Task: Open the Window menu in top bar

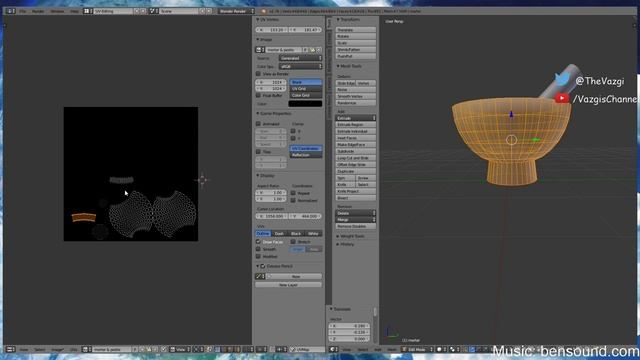Action: (57, 11)
